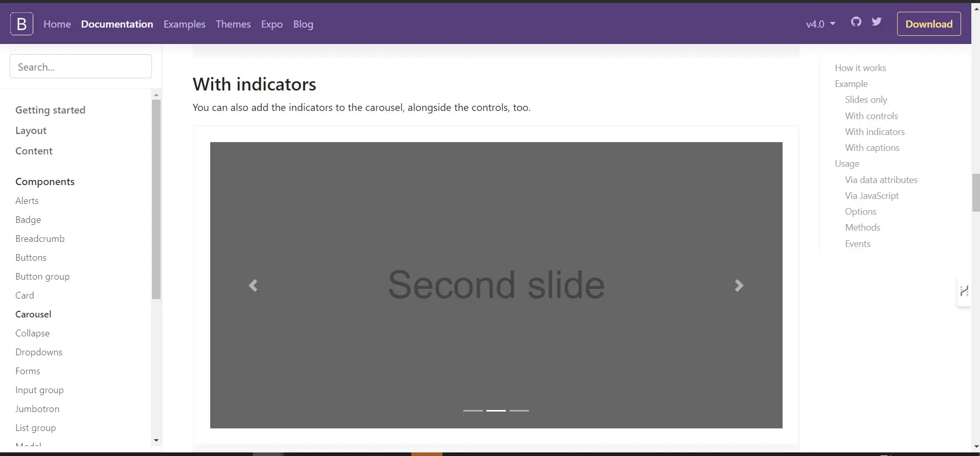Advance to next carousel slide arrow

pyautogui.click(x=739, y=285)
